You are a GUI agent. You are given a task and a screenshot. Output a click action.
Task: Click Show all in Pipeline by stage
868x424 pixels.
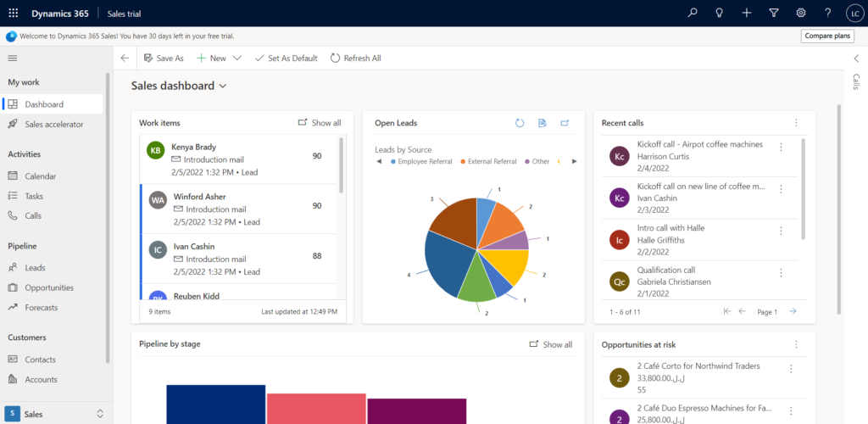tap(551, 344)
